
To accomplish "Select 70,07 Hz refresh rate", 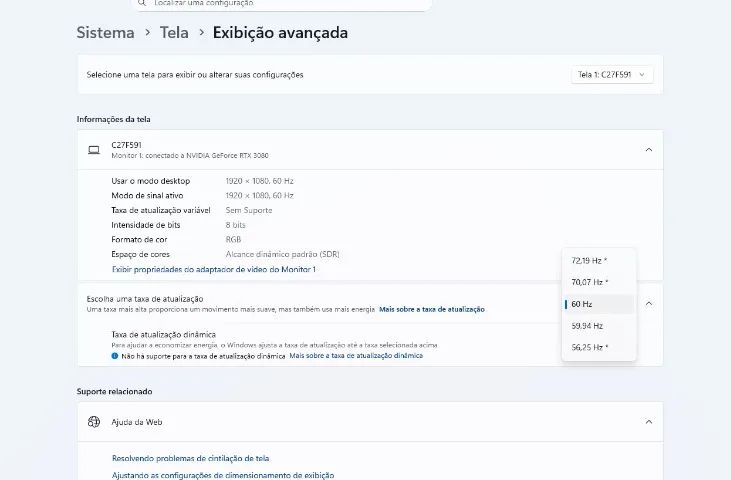I will 599,282.
